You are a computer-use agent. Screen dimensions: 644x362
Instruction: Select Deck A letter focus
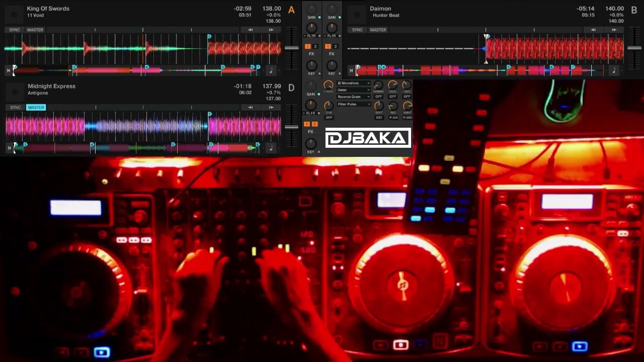(291, 10)
